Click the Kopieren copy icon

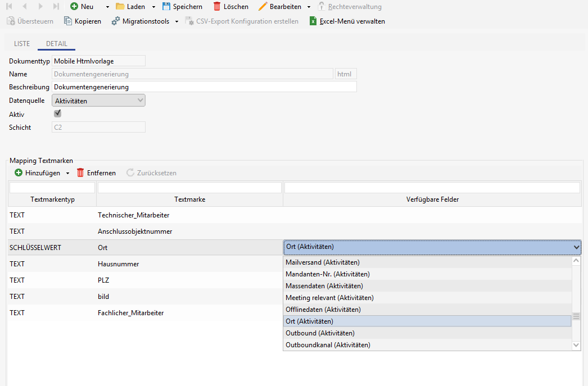[68, 21]
